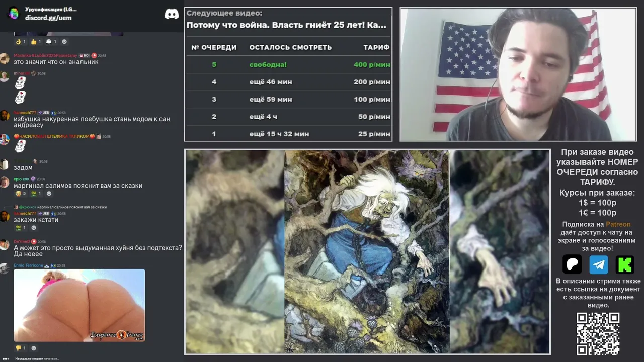Click the '400 р/мин' tariff cell

click(372, 64)
